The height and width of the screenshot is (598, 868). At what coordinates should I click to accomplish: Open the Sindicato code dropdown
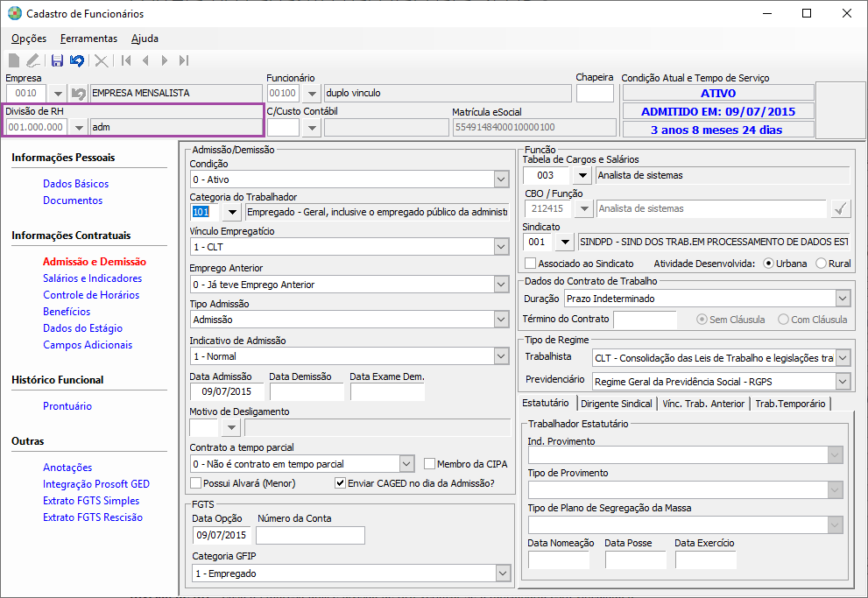[564, 242]
